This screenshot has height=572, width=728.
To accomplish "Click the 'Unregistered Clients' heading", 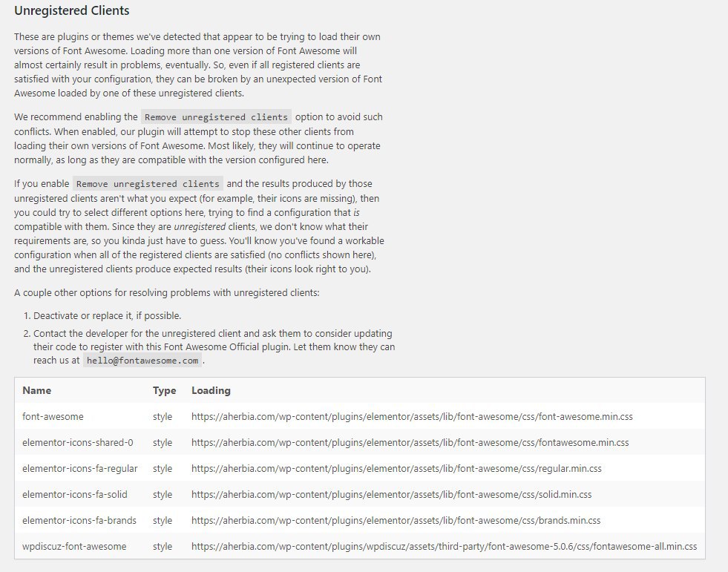I will [71, 10].
